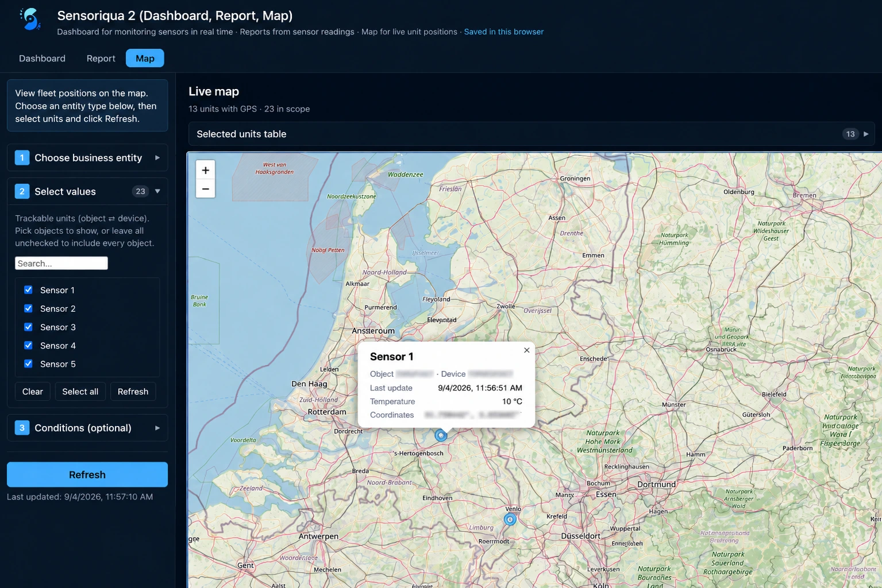Zoom in on the map
The height and width of the screenshot is (588, 882).
[205, 170]
